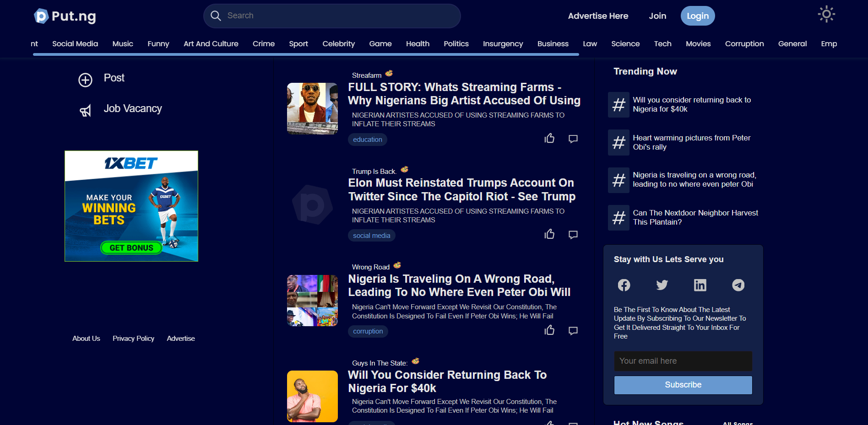Open the Peter Obi collage thumbnail
The width and height of the screenshot is (868, 425).
(312, 301)
